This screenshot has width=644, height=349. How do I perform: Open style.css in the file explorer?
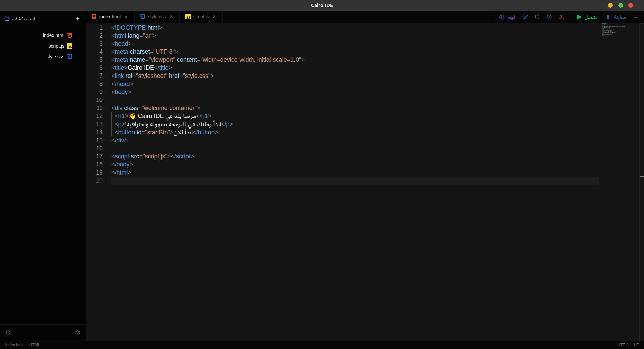pos(55,57)
